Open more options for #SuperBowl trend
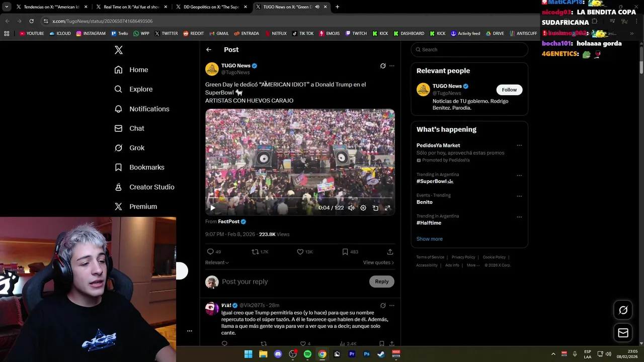The image size is (644, 362). tap(519, 175)
